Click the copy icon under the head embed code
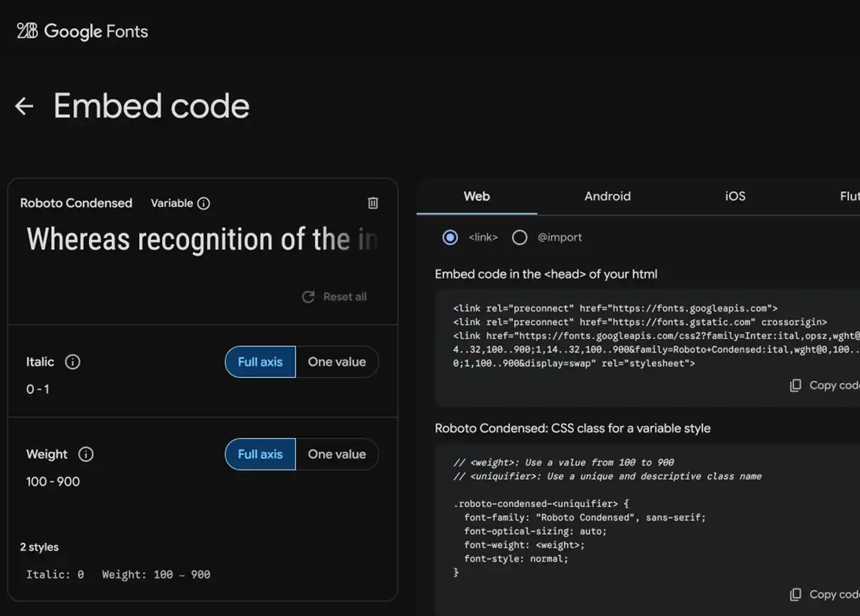 [x=795, y=385]
